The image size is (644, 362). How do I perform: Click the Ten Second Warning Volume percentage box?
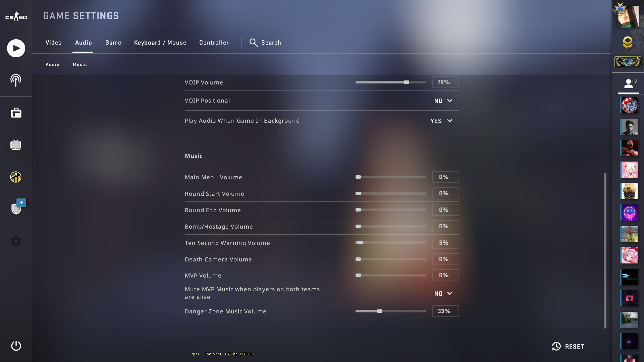point(445,243)
